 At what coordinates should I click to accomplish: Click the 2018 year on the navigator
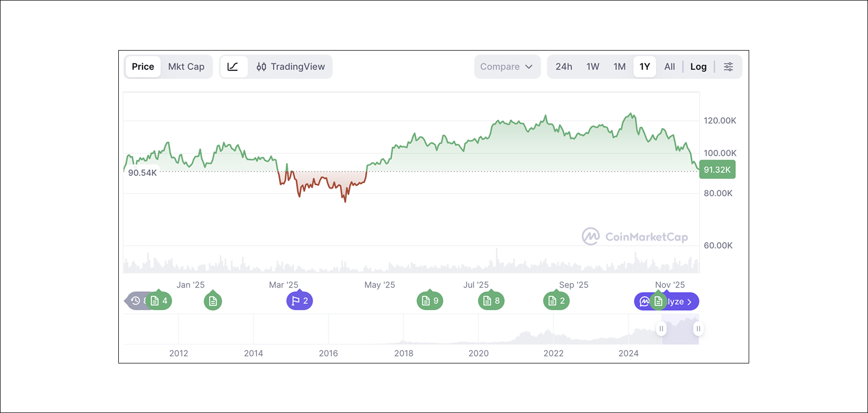point(404,354)
